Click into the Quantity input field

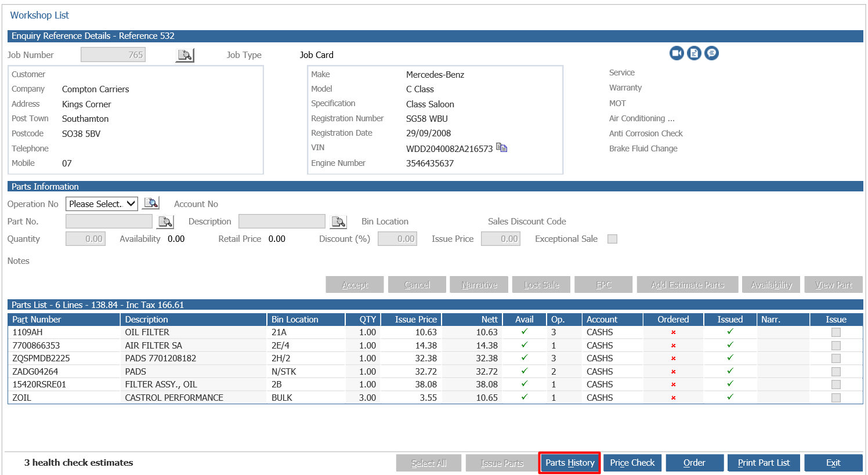click(85, 239)
